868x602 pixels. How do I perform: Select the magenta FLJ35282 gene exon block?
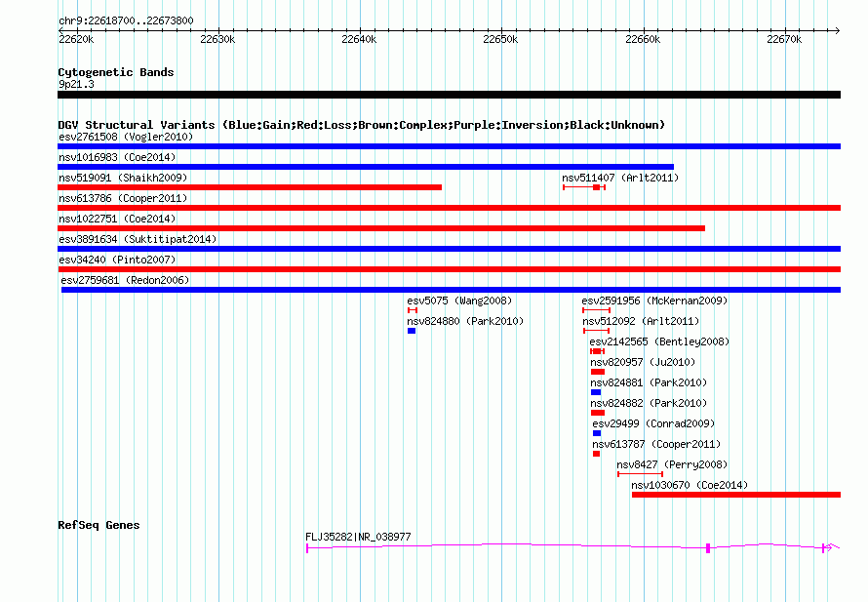(x=708, y=548)
